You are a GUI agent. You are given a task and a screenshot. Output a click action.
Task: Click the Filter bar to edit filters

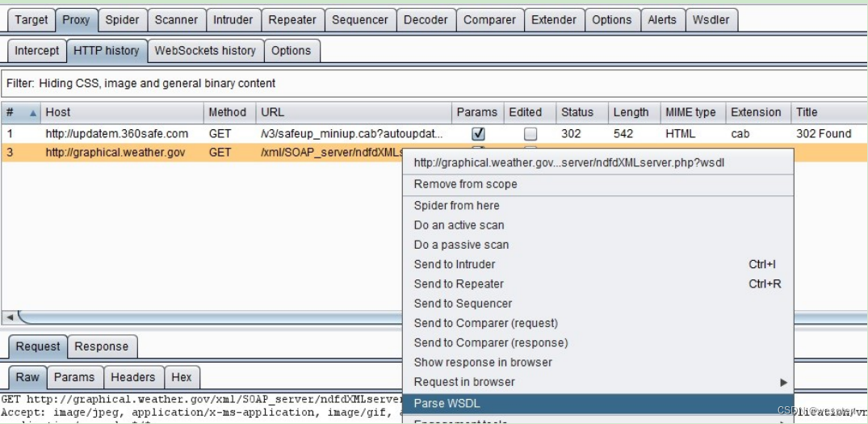(x=323, y=83)
